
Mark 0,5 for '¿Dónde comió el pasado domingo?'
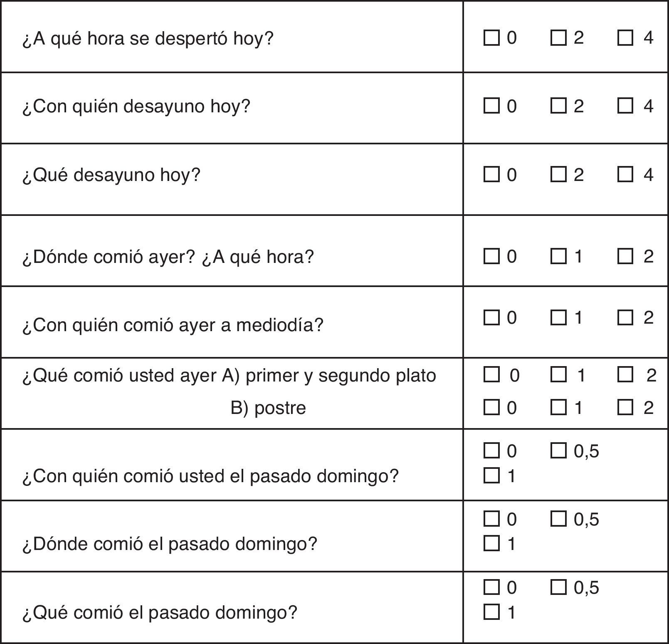(558, 519)
